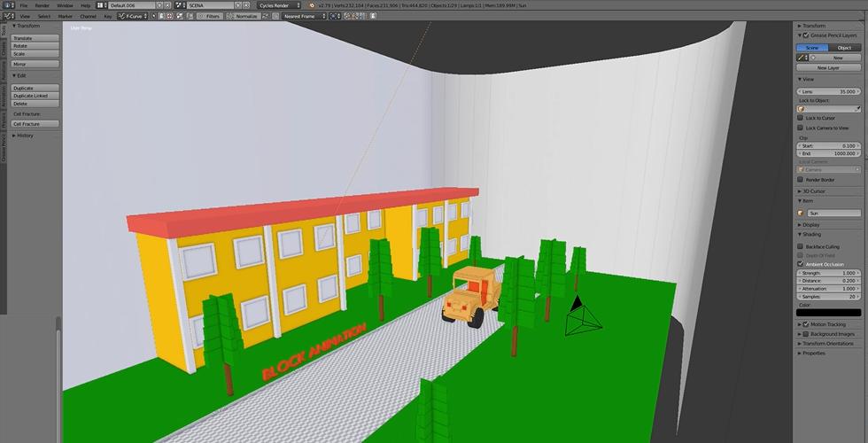Open the Render menu
The image size is (868, 443).
click(42, 5)
